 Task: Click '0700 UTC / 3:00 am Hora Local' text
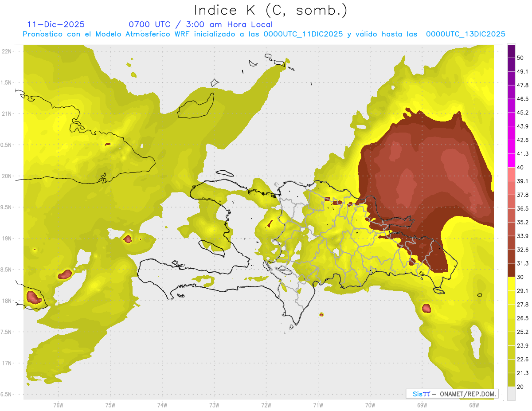coord(201,24)
